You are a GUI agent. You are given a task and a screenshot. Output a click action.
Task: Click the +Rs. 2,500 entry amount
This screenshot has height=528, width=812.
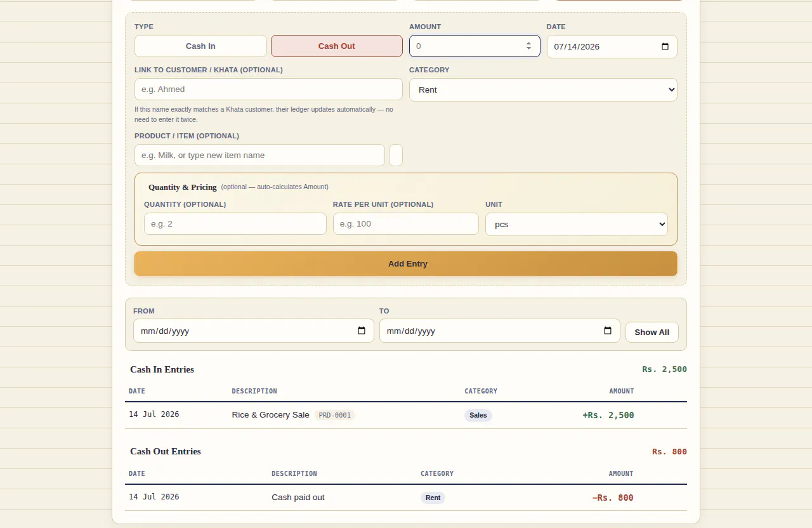tap(608, 415)
